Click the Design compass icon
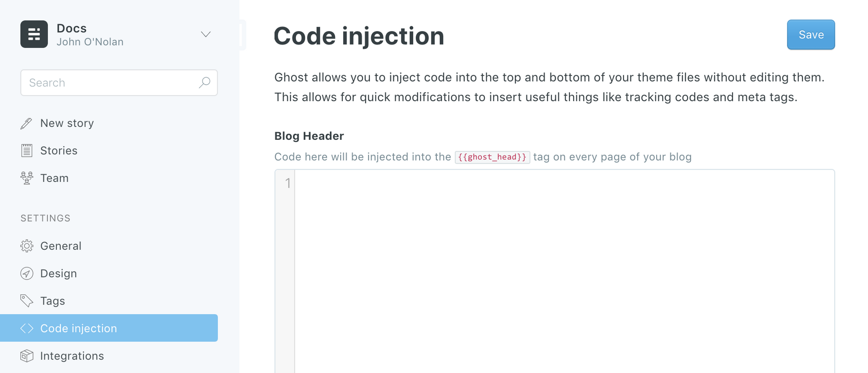The width and height of the screenshot is (868, 373). tap(26, 274)
